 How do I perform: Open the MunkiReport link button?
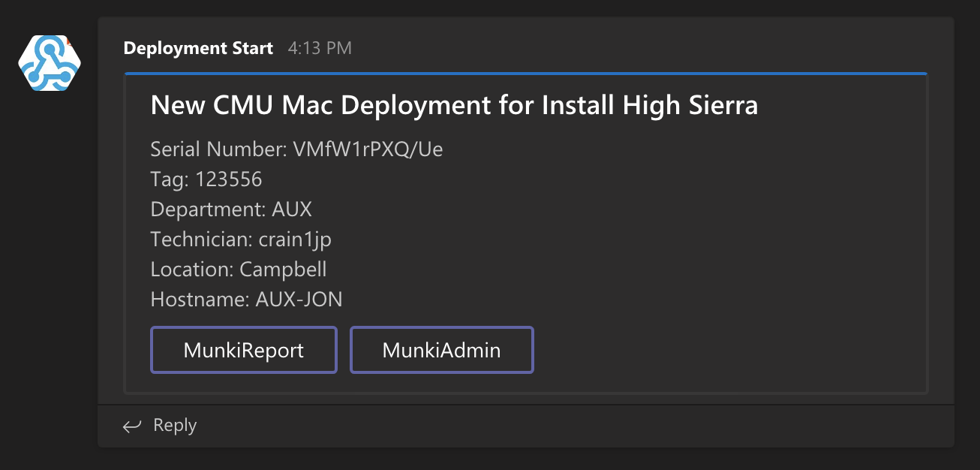click(x=244, y=350)
